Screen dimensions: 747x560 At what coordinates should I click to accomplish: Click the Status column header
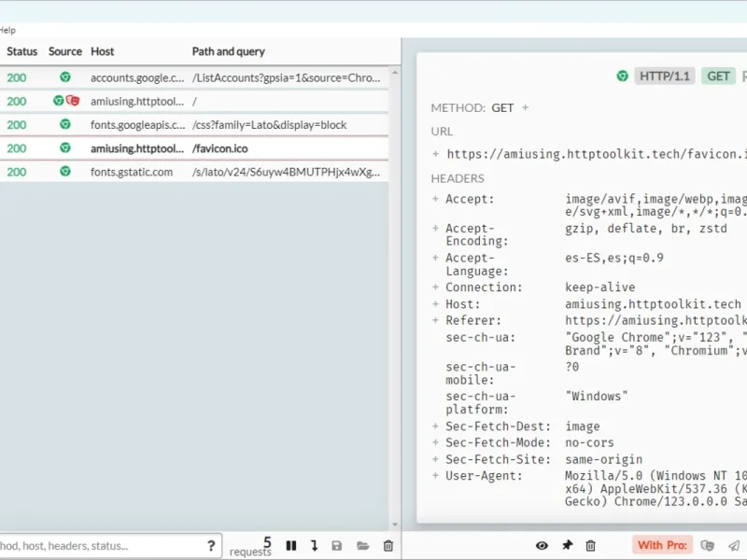click(x=21, y=51)
